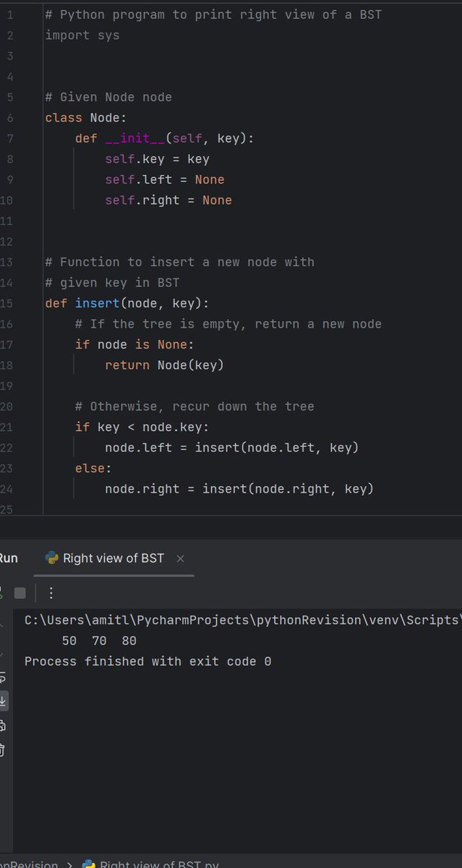This screenshot has height=868, width=462.
Task: Click on 'return Node(key)' in the editor
Action: click(x=165, y=365)
